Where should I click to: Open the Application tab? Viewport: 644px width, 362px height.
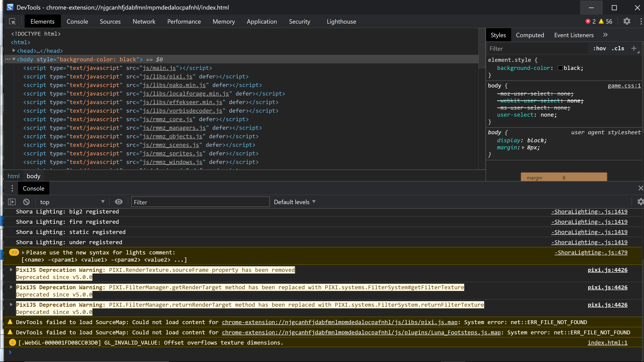[x=262, y=21]
